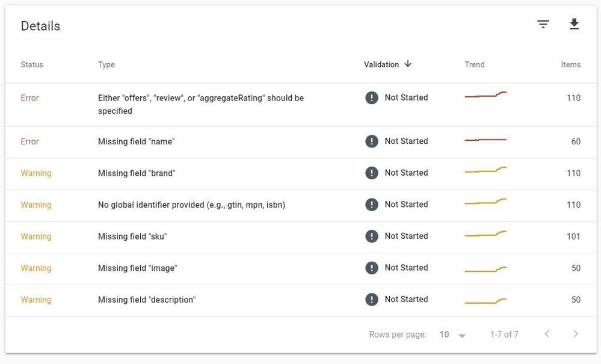
Task: Toggle sort arrow next to Validation header
Action: 408,64
